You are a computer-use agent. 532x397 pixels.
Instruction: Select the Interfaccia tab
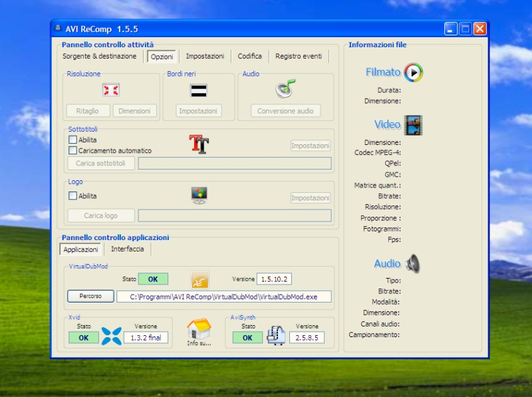point(127,249)
